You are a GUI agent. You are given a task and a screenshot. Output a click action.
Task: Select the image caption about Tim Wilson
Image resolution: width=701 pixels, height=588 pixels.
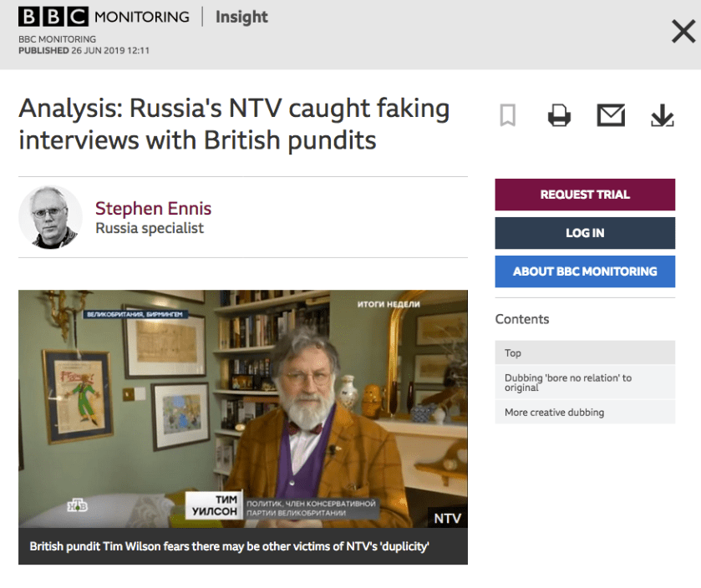coord(230,547)
